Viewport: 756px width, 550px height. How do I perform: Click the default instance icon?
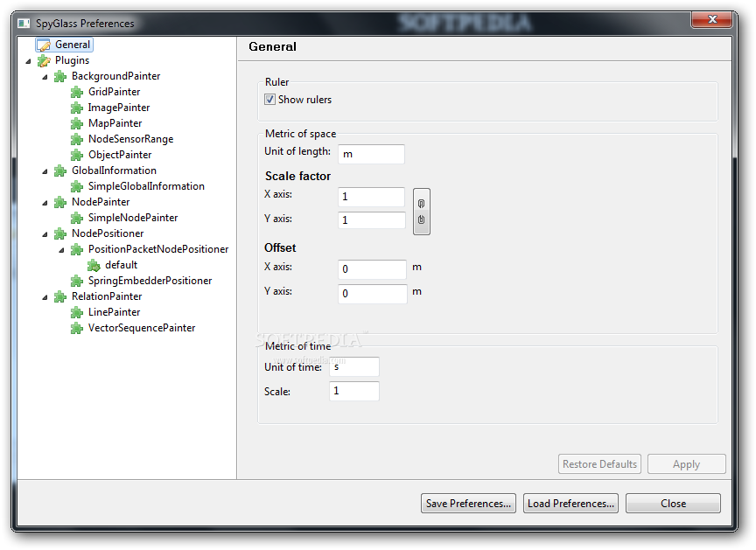[x=94, y=265]
